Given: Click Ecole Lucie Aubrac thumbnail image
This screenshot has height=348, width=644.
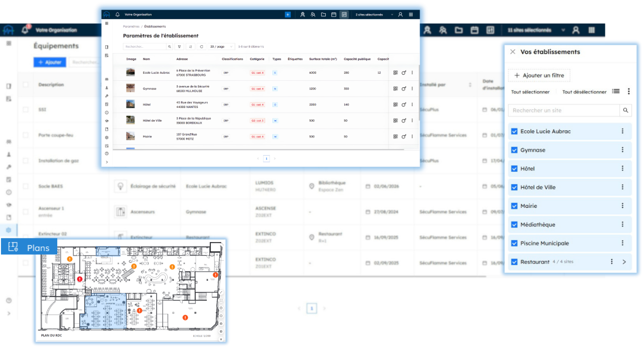Looking at the screenshot, I should [131, 72].
